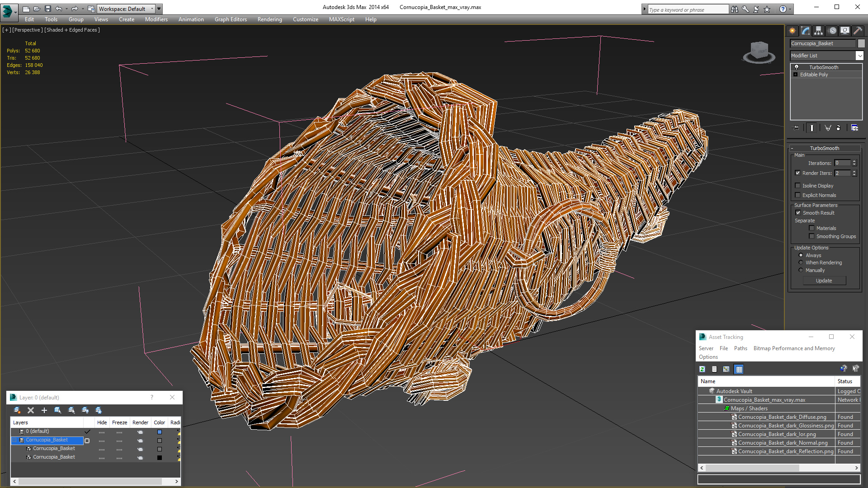The width and height of the screenshot is (868, 488).
Task: Toggle Smooth Result checkbox
Action: [798, 213]
